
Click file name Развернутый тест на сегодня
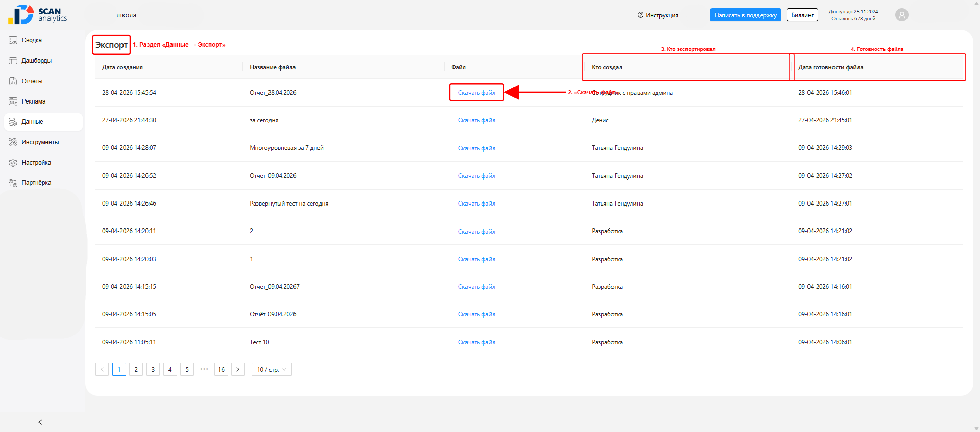coord(289,204)
